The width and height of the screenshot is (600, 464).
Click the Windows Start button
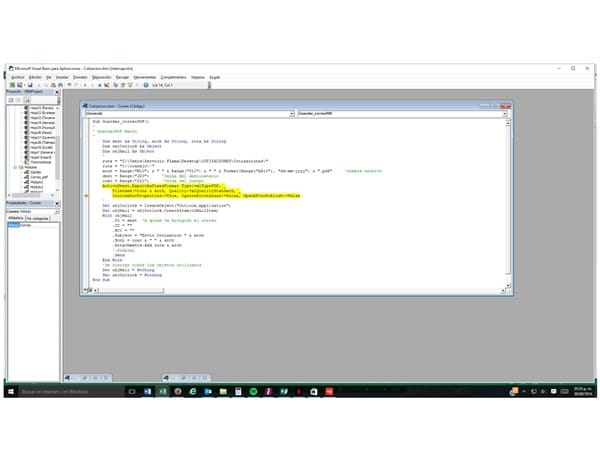coord(11,391)
